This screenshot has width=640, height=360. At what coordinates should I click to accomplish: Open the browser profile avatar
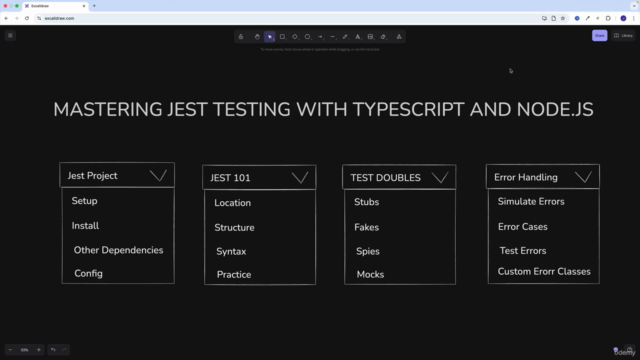(623, 18)
